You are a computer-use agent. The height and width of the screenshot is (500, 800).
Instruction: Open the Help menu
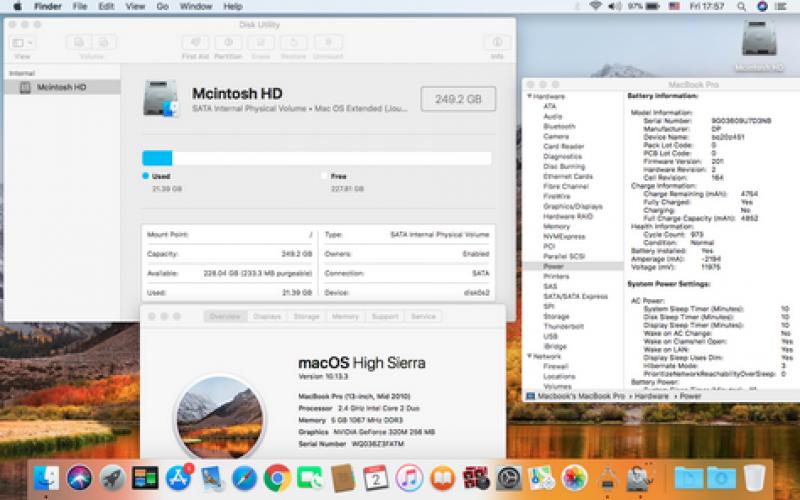(x=233, y=7)
